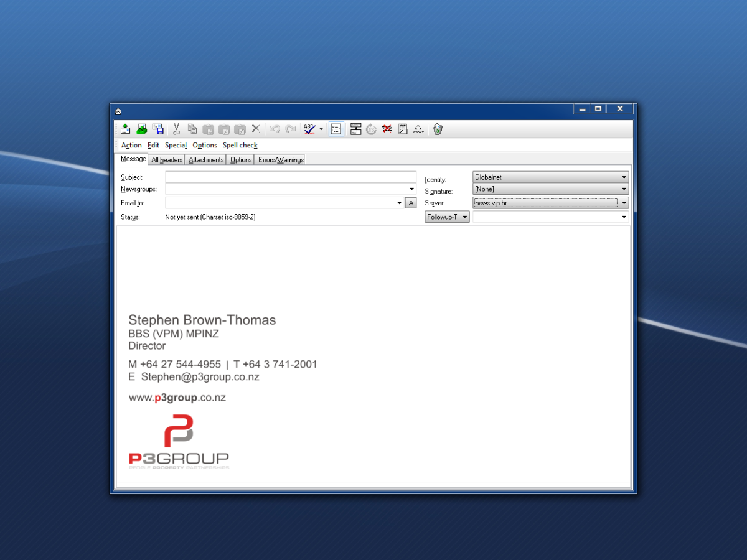This screenshot has width=747, height=560.
Task: Switch to the All headers tab
Action: [x=167, y=160]
